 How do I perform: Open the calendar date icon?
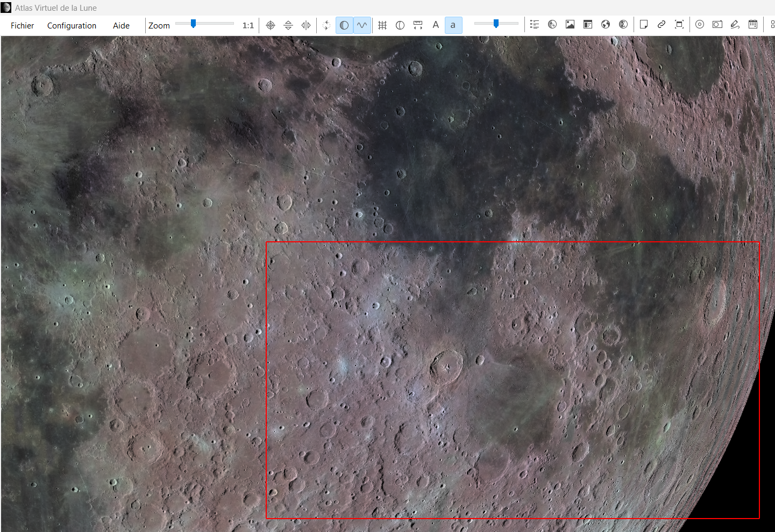coord(753,25)
